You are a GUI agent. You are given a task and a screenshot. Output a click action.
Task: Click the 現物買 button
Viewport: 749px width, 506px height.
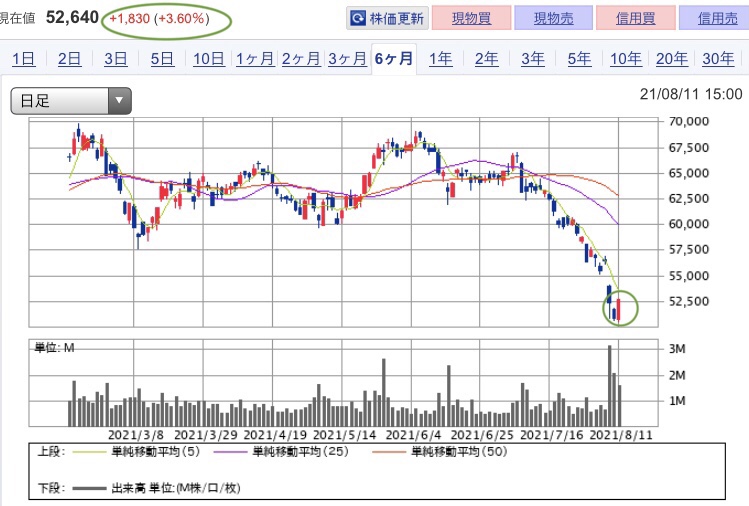click(x=471, y=18)
